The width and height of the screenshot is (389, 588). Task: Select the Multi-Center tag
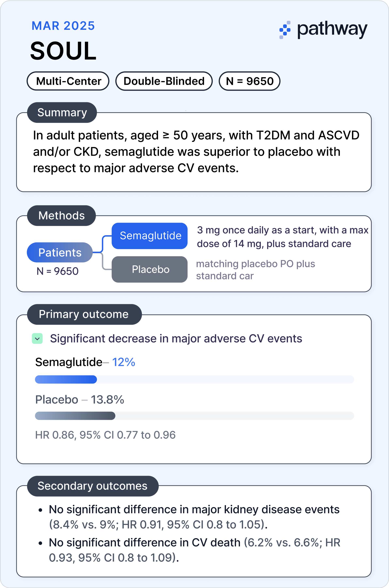tap(68, 81)
